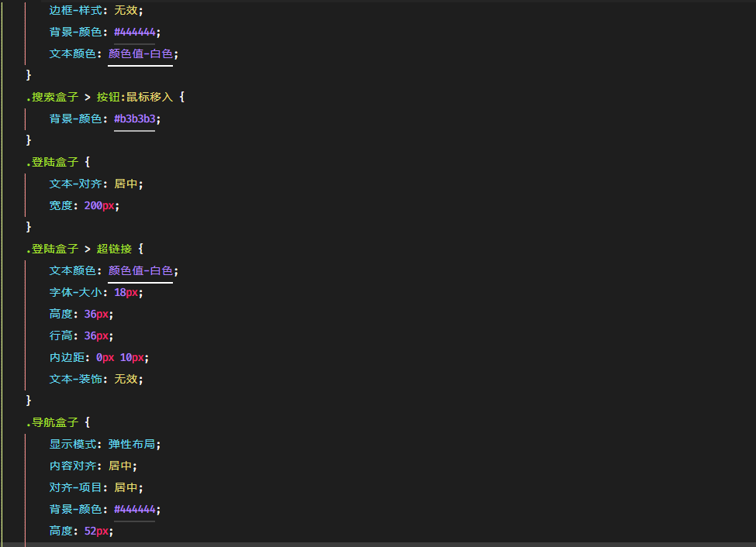Click the opening brace after 鼠标移入
Image resolution: width=756 pixels, height=547 pixels.
[181, 97]
